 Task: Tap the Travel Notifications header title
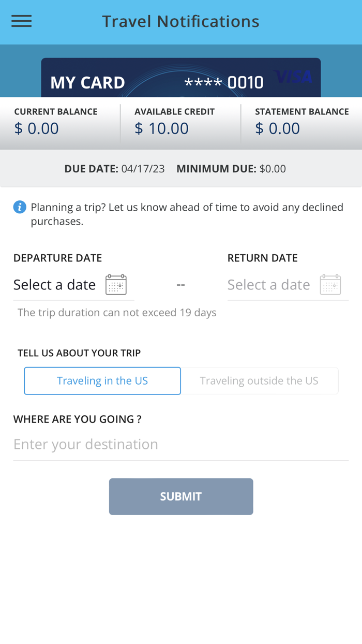click(180, 21)
